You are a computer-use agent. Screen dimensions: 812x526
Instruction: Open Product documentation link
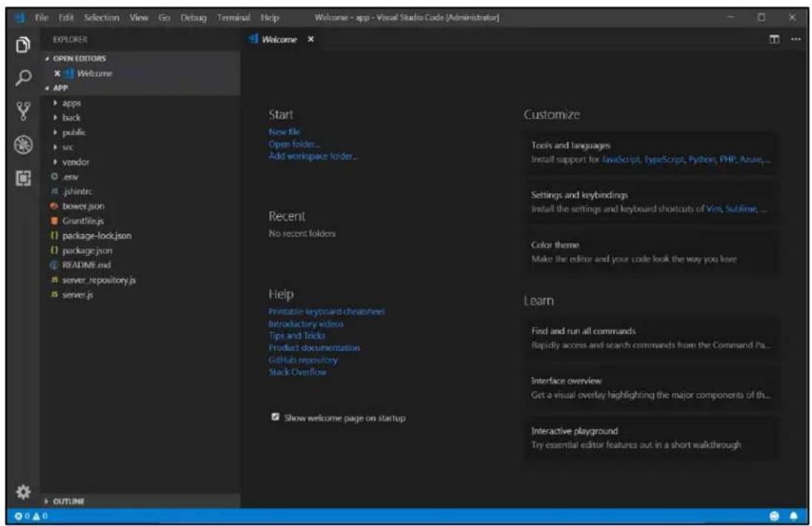point(314,348)
